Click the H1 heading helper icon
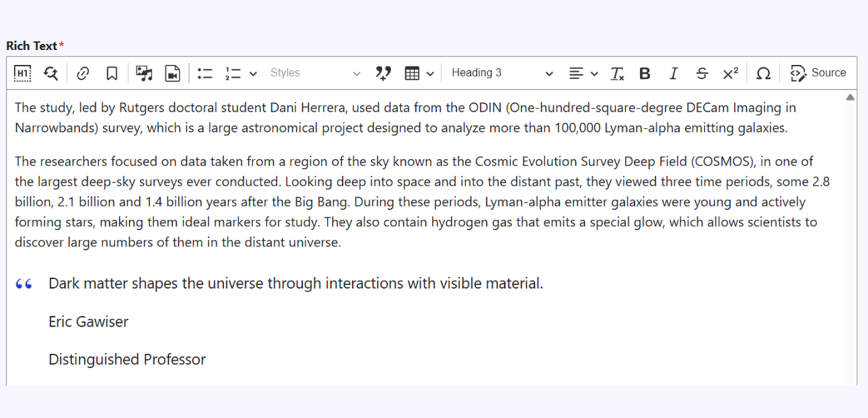The height and width of the screenshot is (418, 868). click(x=22, y=74)
